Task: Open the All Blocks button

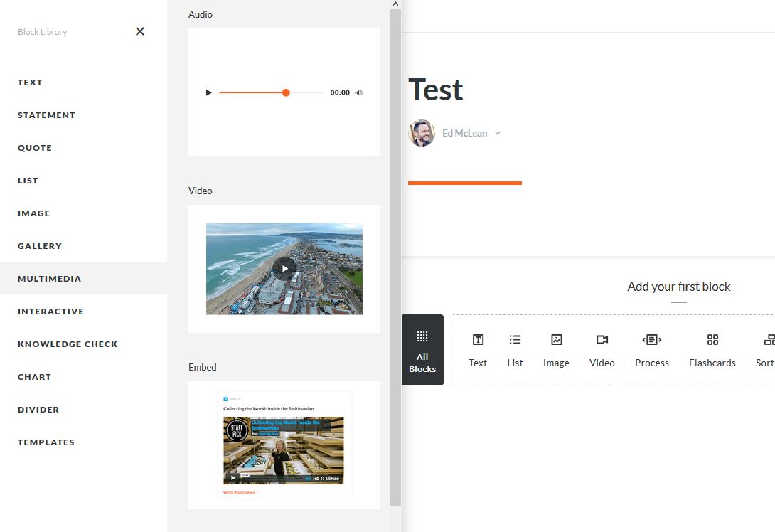Action: click(422, 350)
